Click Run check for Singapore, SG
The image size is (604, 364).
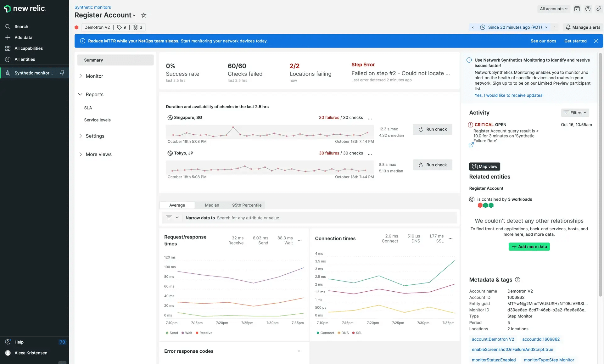[x=433, y=129]
